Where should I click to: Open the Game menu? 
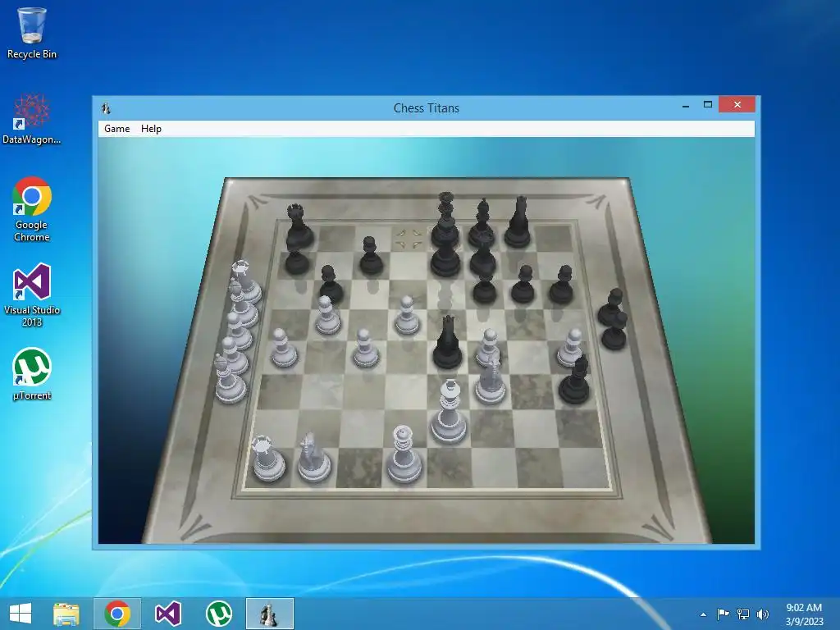click(x=116, y=129)
